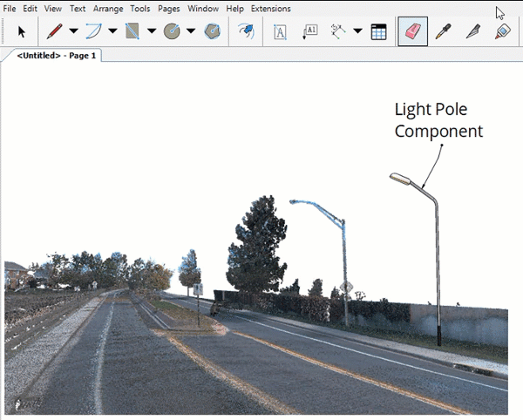Click the Offset tool icon
523x420 pixels.
coord(247,31)
